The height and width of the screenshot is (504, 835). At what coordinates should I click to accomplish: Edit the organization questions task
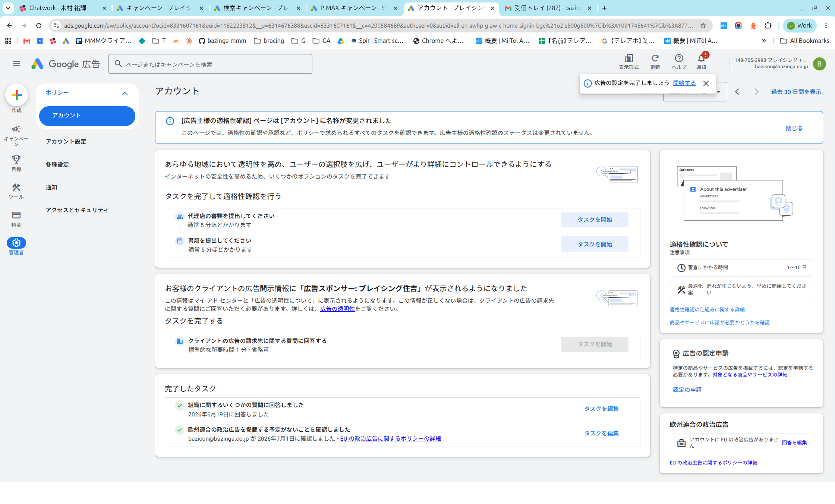point(601,409)
